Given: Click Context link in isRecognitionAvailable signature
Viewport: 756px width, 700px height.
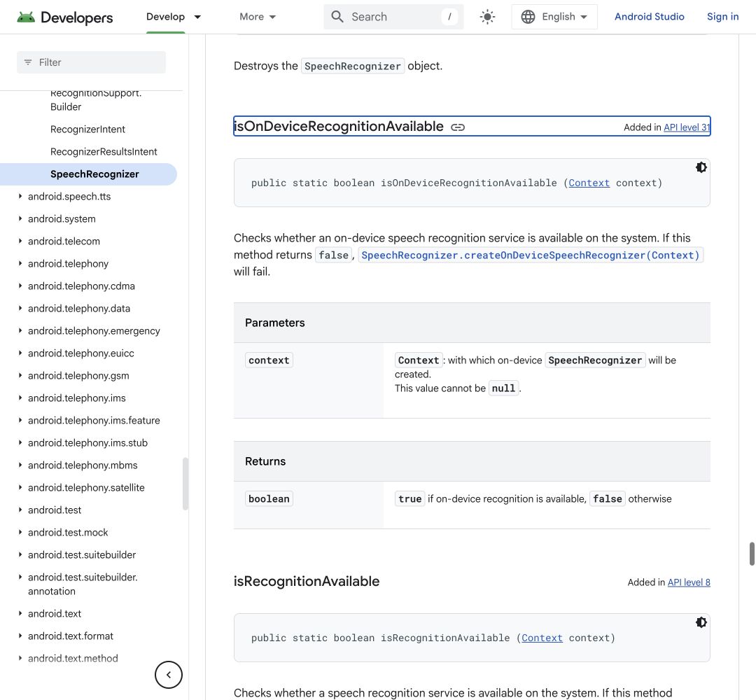Looking at the screenshot, I should 542,638.
